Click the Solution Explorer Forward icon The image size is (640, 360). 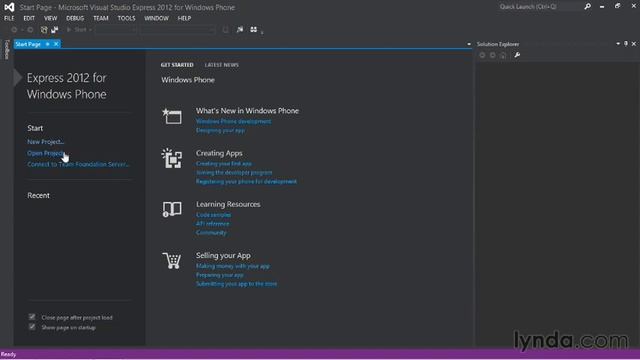pos(493,55)
